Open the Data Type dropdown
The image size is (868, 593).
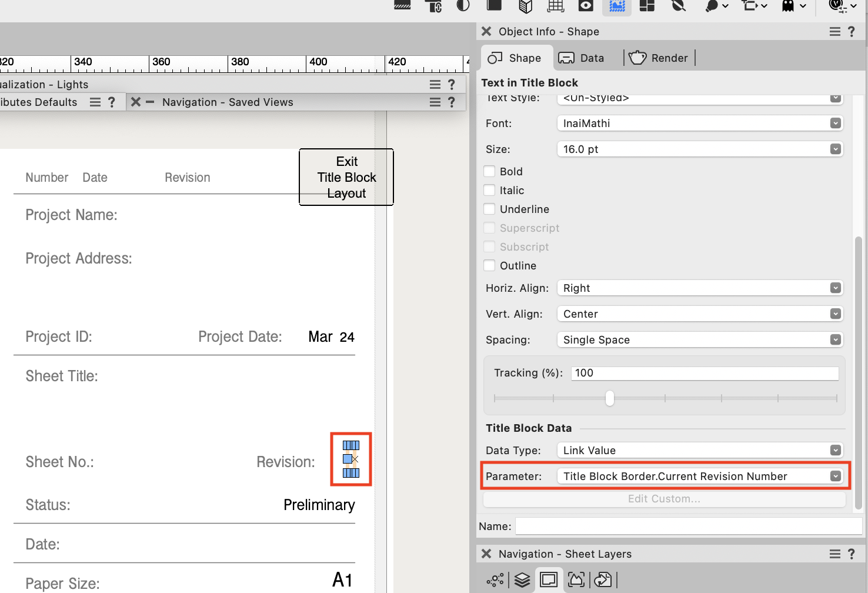[700, 450]
